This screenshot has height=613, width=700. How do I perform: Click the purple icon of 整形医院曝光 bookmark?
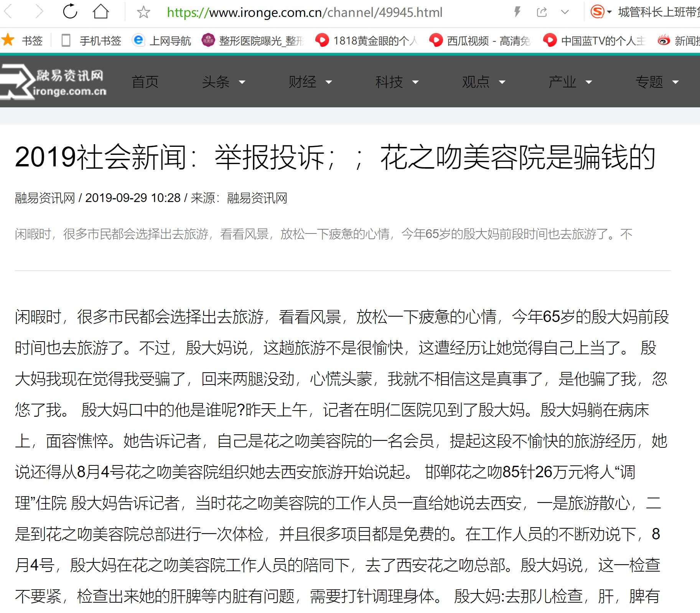pos(208,40)
